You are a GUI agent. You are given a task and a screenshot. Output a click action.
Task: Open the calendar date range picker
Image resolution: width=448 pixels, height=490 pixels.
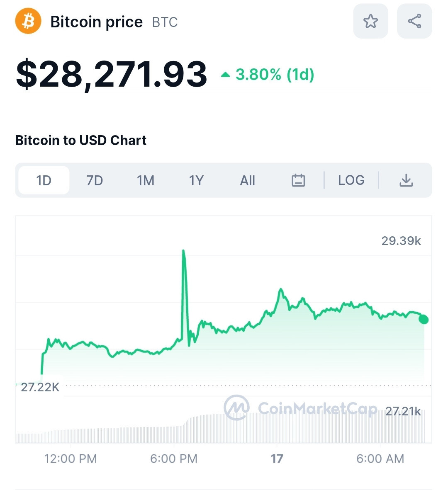[x=298, y=180]
